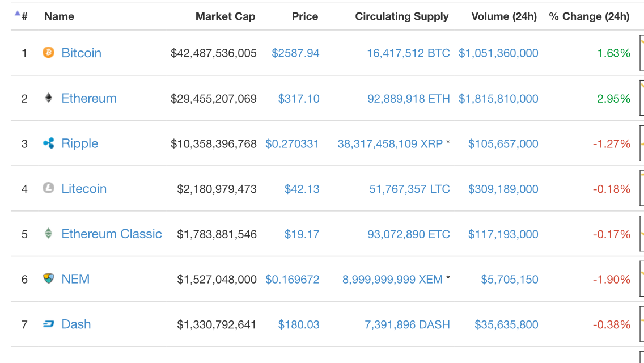Sort table by Market Cap header
Screen dimensions: 644x363
225,16
